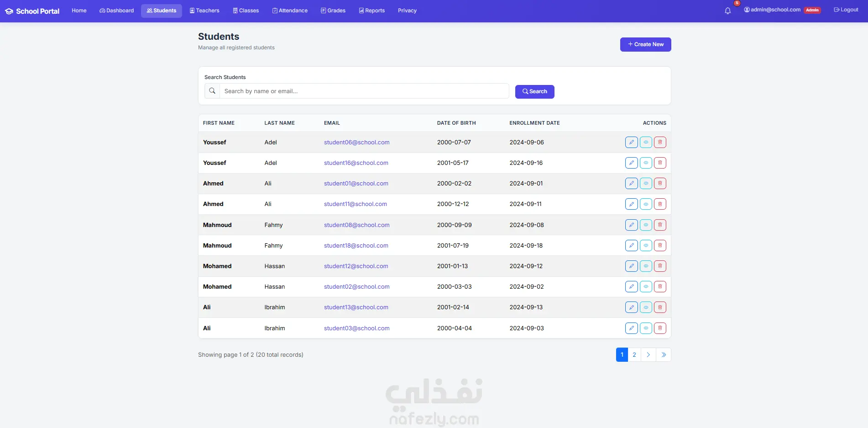Open the Grades nav item
The width and height of the screenshot is (868, 428).
tap(333, 11)
